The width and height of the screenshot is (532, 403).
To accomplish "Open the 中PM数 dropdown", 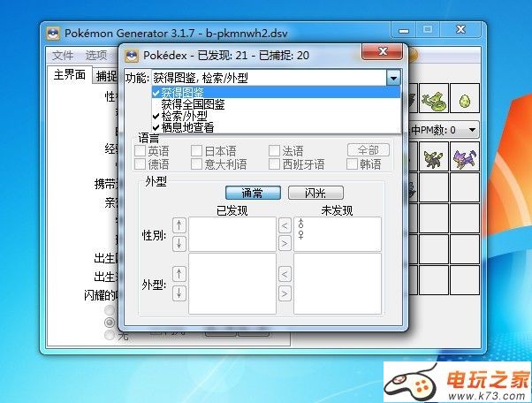I will tap(472, 130).
